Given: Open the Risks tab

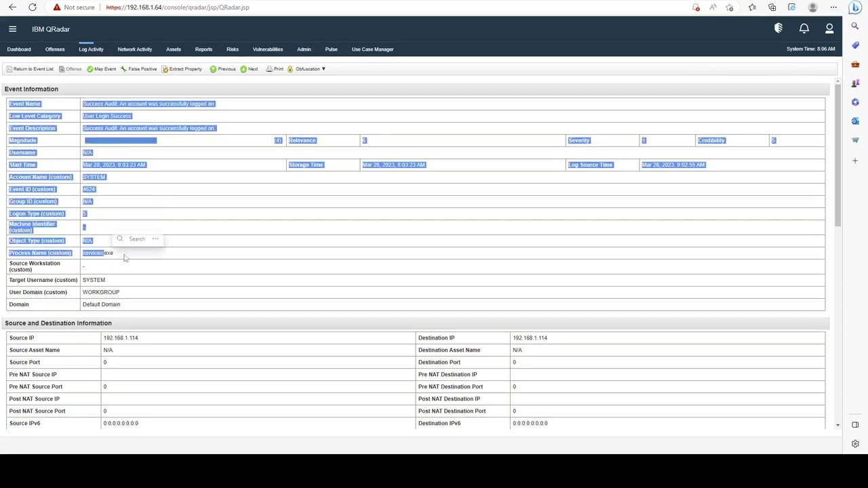Looking at the screenshot, I should (233, 49).
